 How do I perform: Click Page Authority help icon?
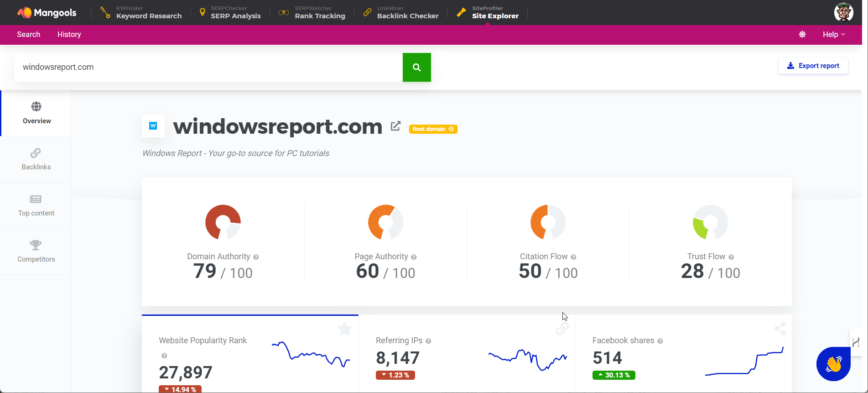[414, 257]
